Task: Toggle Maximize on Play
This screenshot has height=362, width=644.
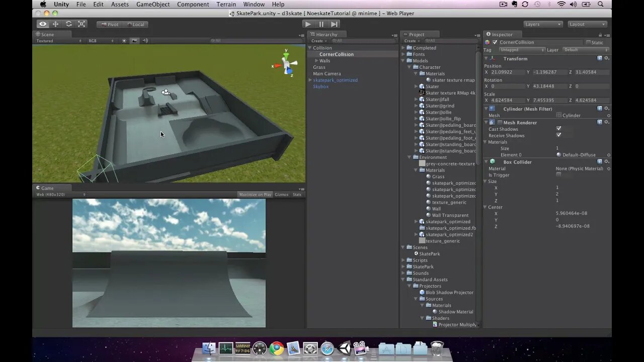Action: click(255, 195)
